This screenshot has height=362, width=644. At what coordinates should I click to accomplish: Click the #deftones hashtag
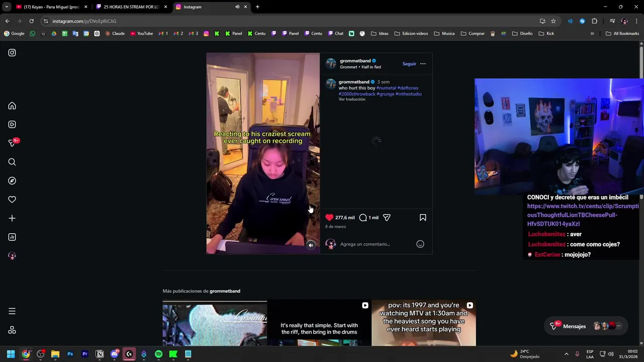408,88
